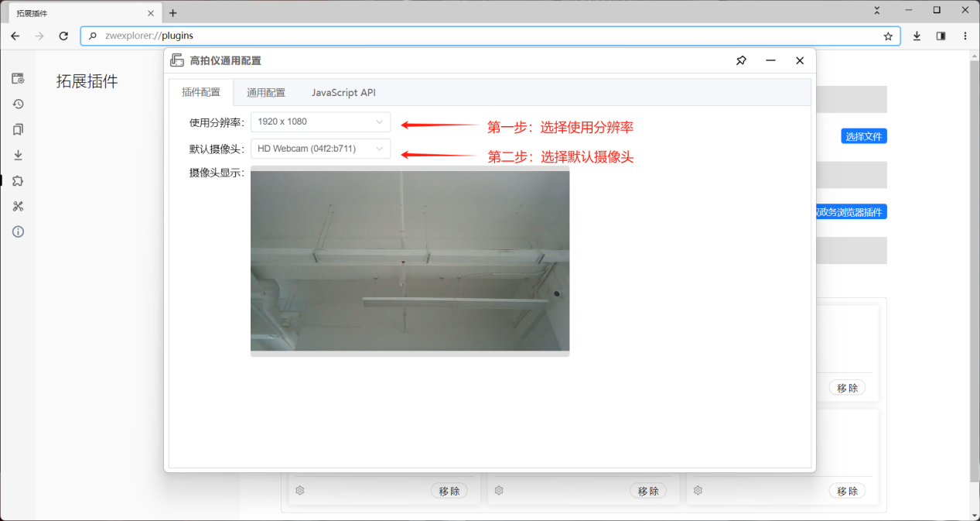Open the Downloads sidebar icon

coord(18,155)
